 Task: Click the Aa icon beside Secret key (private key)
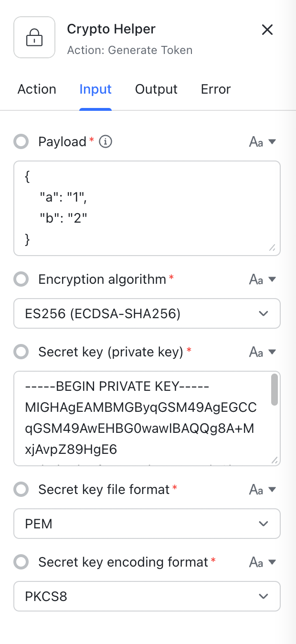[256, 352]
